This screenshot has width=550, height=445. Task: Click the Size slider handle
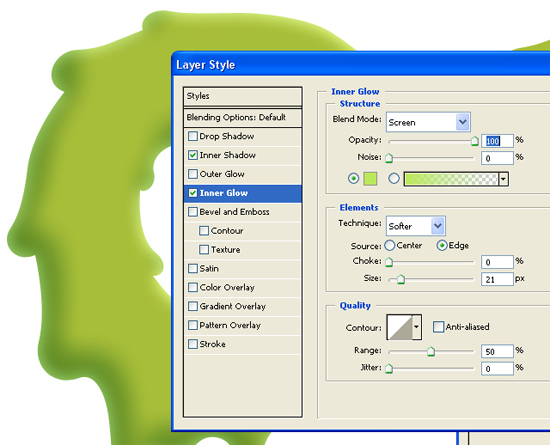point(401,279)
